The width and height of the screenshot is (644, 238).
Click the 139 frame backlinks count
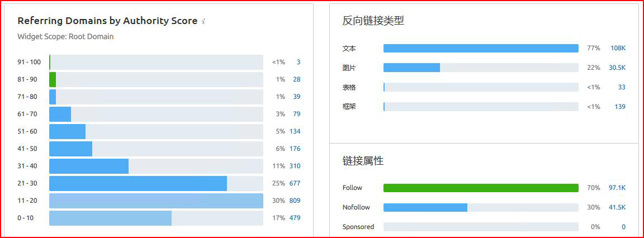(619, 107)
